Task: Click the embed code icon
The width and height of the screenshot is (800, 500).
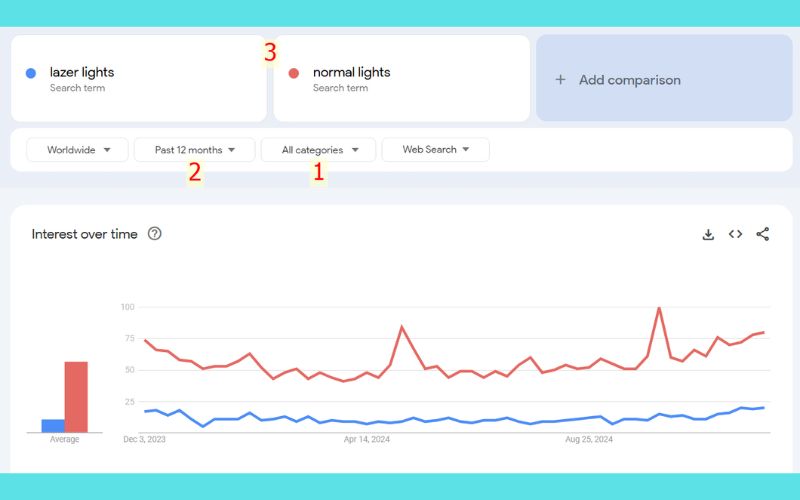Action: click(735, 234)
